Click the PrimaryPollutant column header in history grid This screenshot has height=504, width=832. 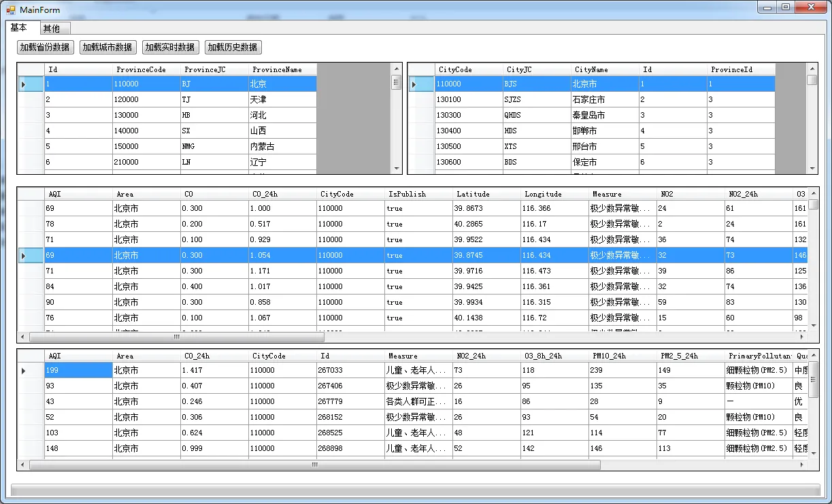759,356
